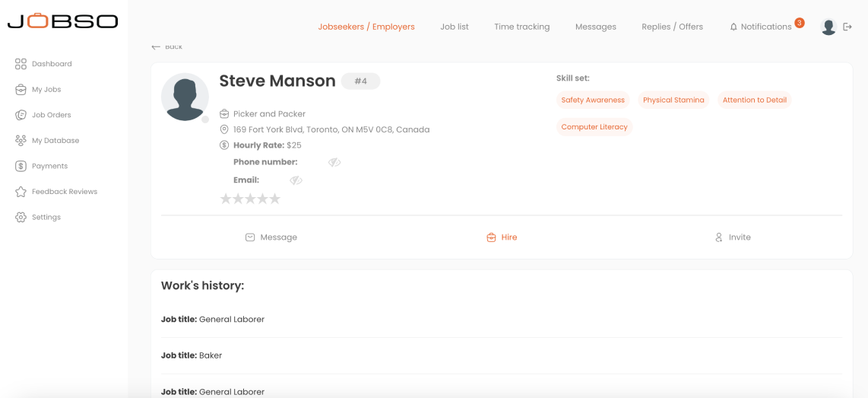Open the user avatar in the header
868x398 pixels.
click(828, 27)
